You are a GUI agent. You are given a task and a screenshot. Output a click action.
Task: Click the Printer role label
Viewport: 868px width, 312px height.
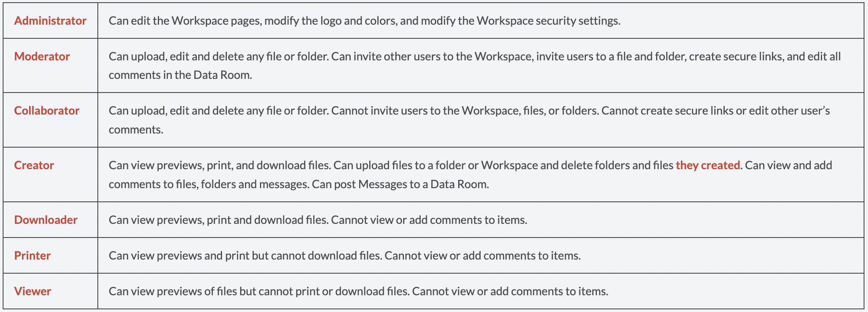click(x=32, y=256)
